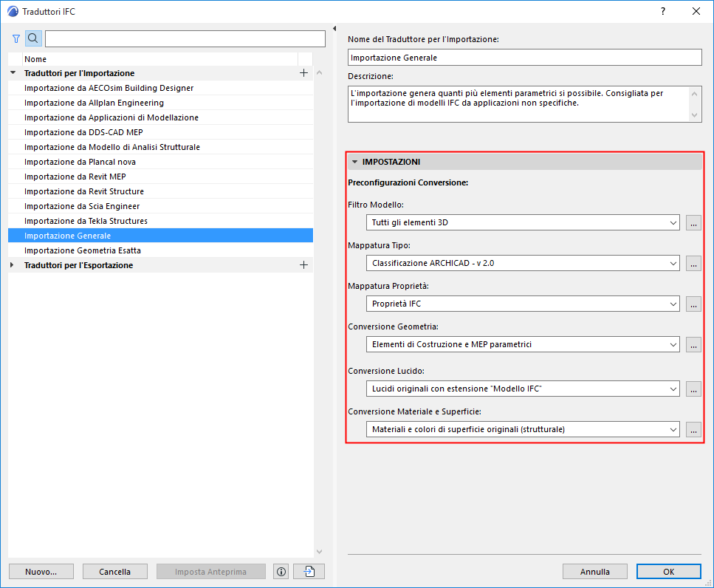Screen dimensions: 714x588
Task: Open Conversione Lucido options ellipsis button
Action: point(693,389)
